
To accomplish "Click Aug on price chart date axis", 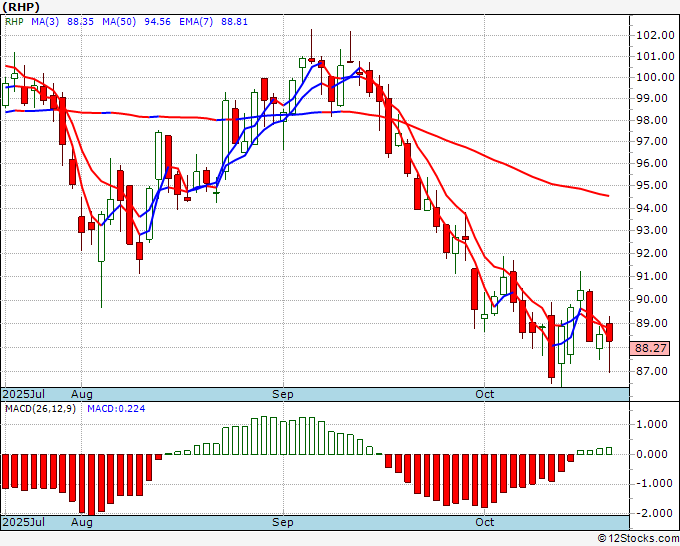I will point(82,395).
